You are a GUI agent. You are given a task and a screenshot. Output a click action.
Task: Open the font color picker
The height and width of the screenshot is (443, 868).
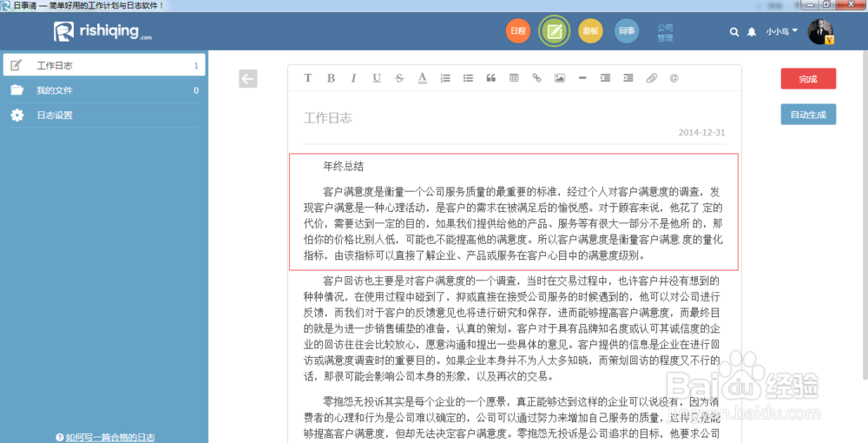tap(423, 78)
